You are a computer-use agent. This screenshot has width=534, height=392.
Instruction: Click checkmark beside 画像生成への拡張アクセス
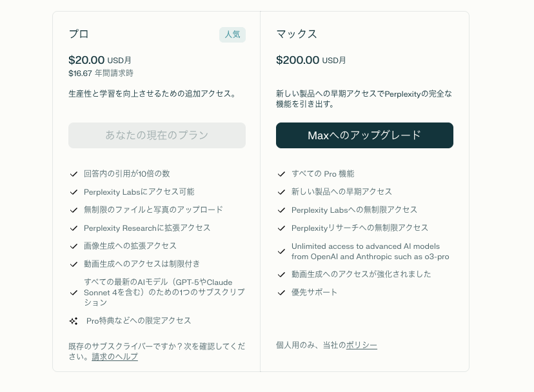click(74, 246)
